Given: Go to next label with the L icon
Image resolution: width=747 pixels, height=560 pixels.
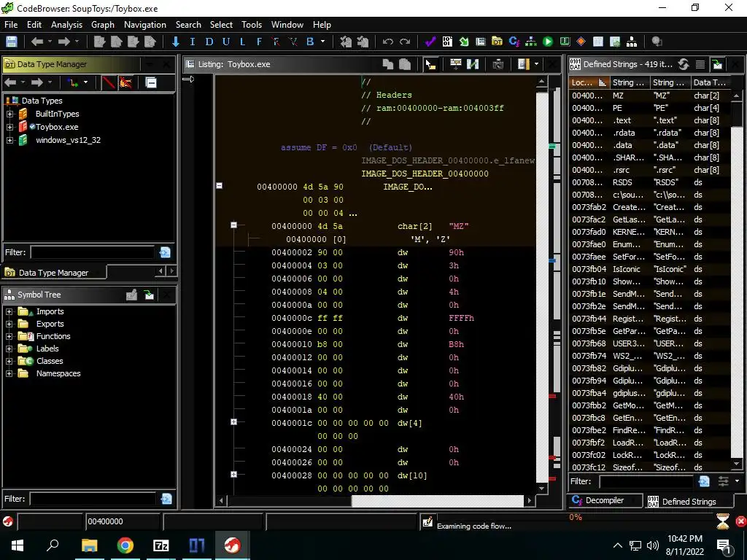Looking at the screenshot, I should coord(242,42).
